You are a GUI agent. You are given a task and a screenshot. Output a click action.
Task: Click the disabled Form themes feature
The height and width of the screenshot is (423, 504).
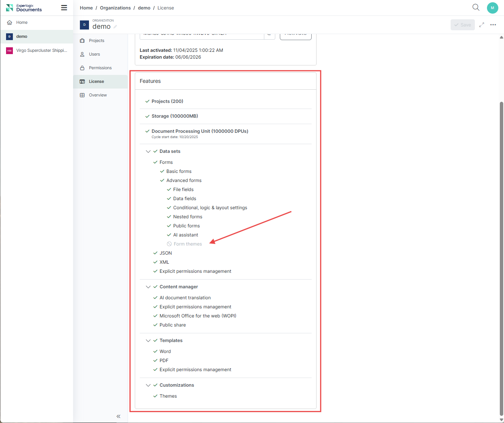point(187,244)
